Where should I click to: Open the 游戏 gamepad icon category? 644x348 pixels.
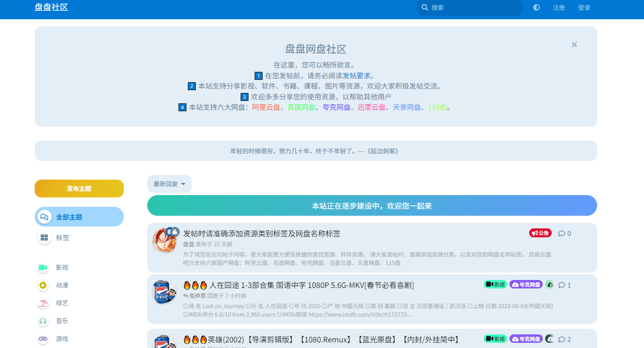click(x=43, y=338)
